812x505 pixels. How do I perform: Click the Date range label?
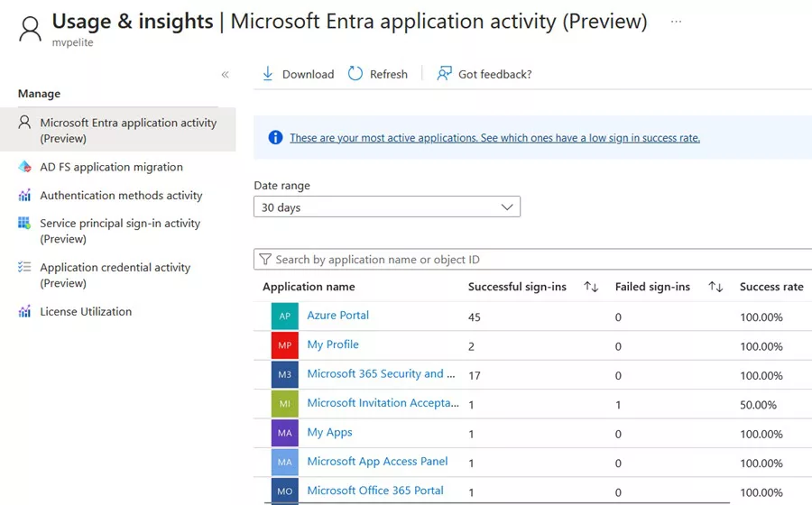[281, 185]
